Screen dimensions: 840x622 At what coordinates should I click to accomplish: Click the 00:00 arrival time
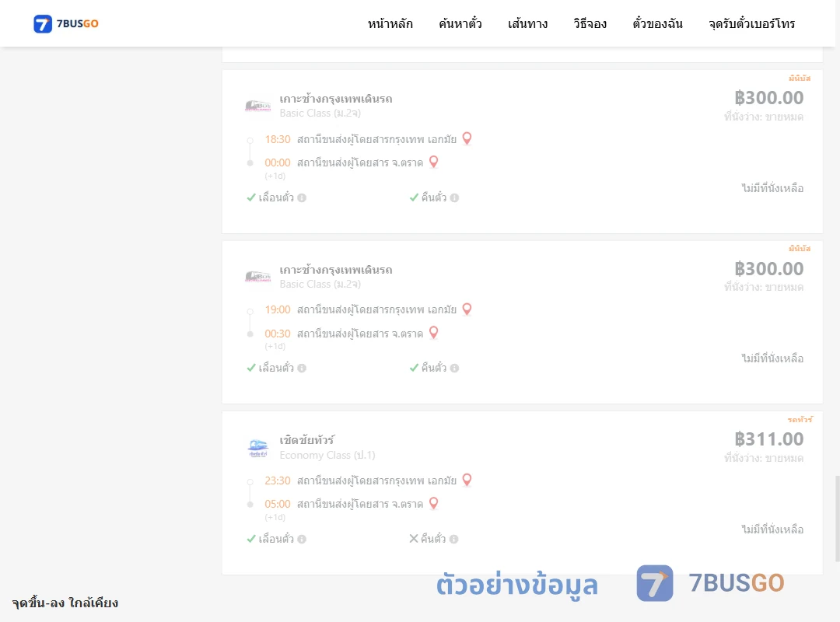click(278, 162)
